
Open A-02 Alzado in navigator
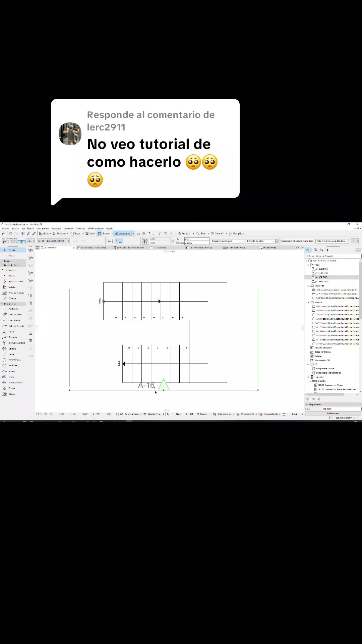(335, 311)
